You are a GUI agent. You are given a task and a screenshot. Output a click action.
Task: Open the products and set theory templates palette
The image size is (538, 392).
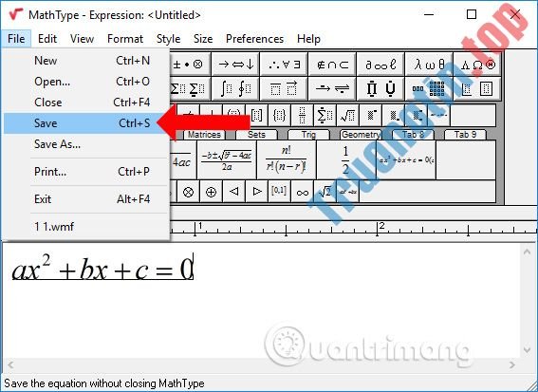pyautogui.click(x=380, y=88)
